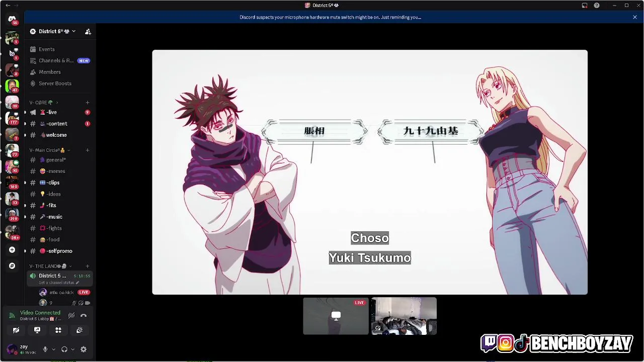Open the headphone output options chevron
This screenshot has height=362, width=644.
pyautogui.click(x=73, y=349)
